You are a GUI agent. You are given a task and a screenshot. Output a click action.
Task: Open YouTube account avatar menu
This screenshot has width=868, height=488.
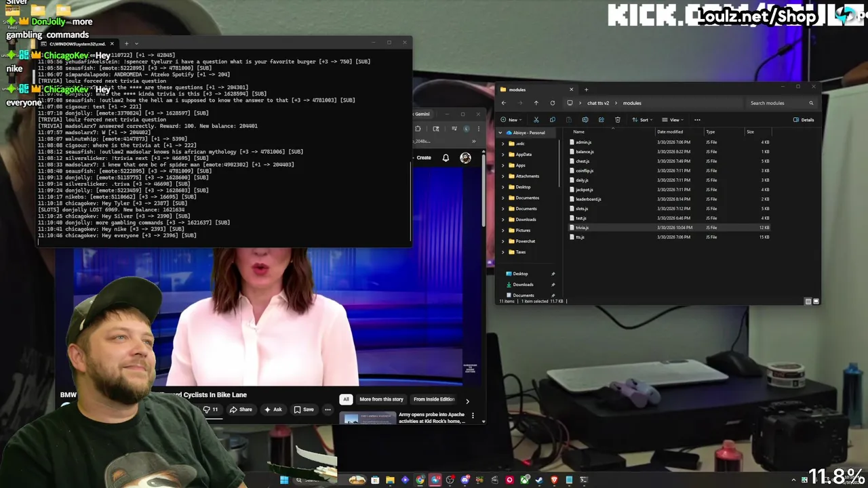click(x=465, y=158)
